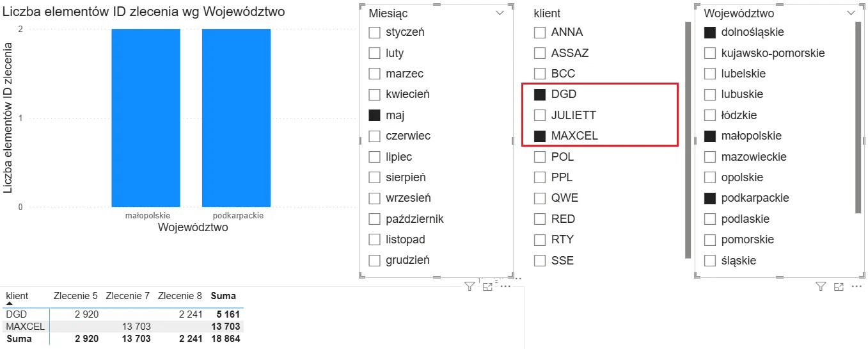Screen dimensions: 868x349
Task: Click the sort arrow under the klient column header
Action: pos(10,304)
